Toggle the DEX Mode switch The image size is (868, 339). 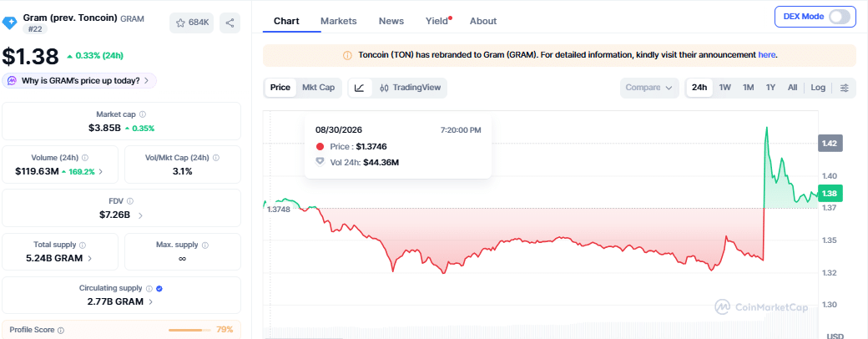tap(840, 17)
